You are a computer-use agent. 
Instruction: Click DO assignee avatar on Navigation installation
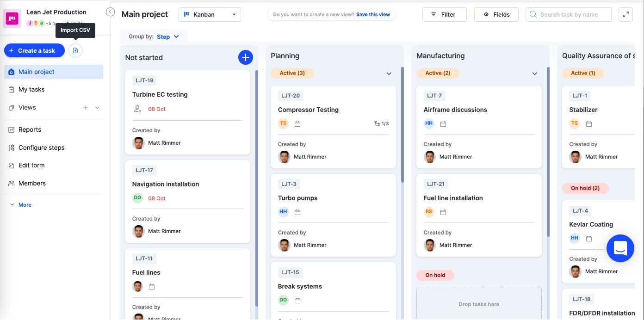pos(137,198)
